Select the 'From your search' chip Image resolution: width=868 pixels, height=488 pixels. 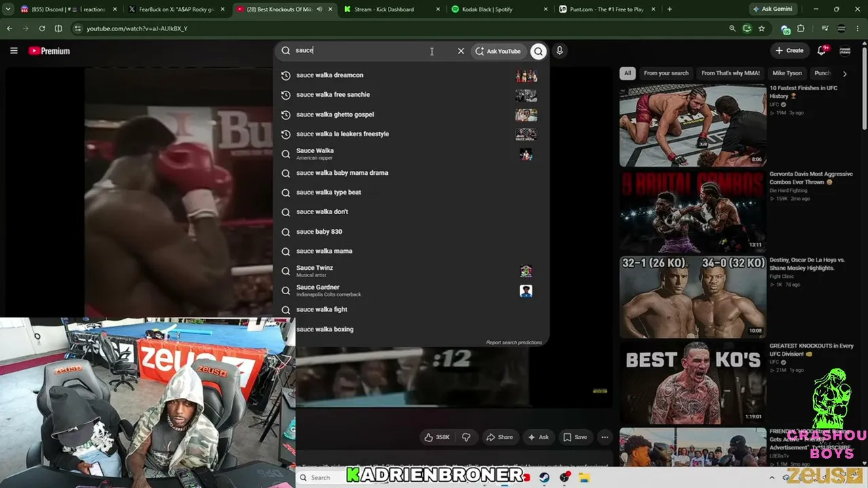666,73
